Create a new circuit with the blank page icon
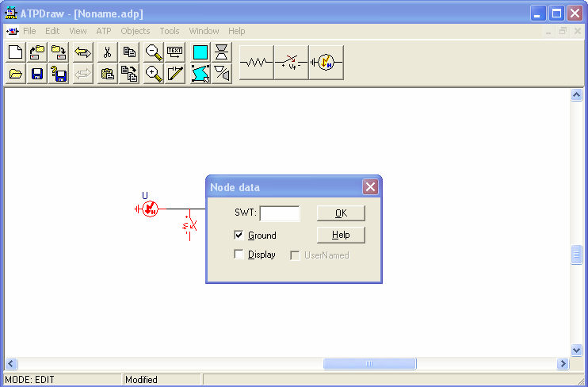The width and height of the screenshot is (588, 387). (x=15, y=52)
